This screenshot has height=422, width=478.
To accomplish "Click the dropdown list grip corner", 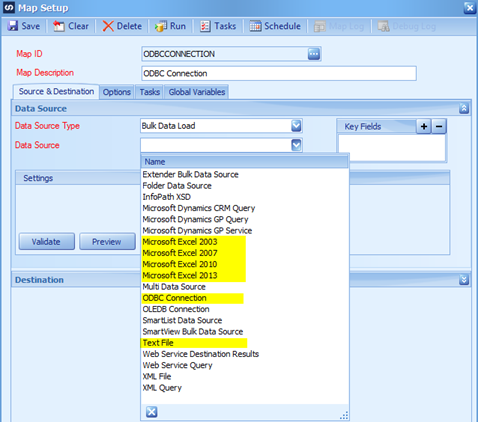I will pos(344,415).
